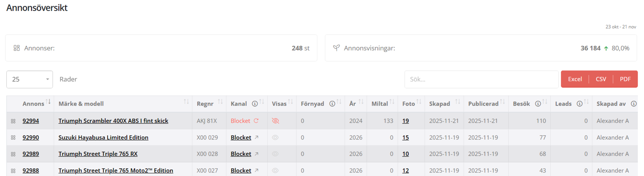The image size is (644, 176).
Task: Sort the table by Annons column
Action: (x=48, y=102)
